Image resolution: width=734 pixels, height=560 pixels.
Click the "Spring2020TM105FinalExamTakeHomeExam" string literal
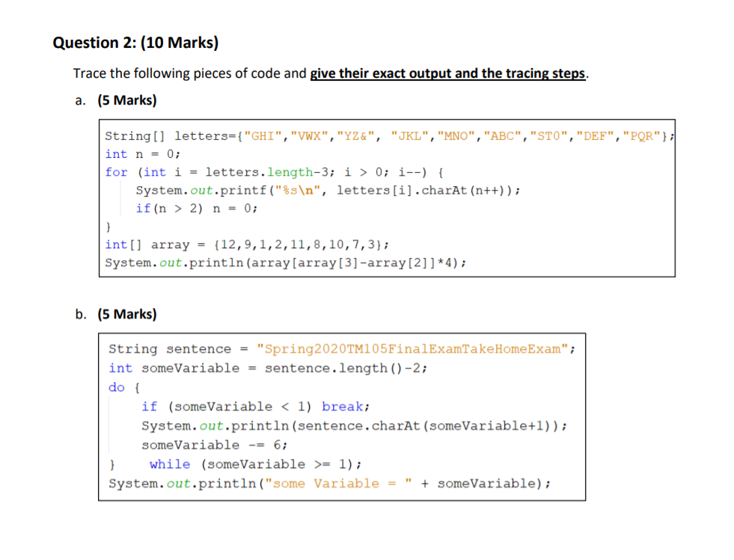[412, 349]
